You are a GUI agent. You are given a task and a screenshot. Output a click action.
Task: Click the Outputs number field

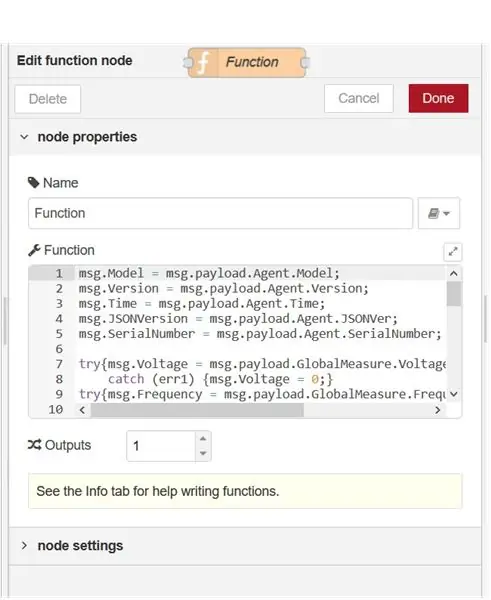point(161,446)
